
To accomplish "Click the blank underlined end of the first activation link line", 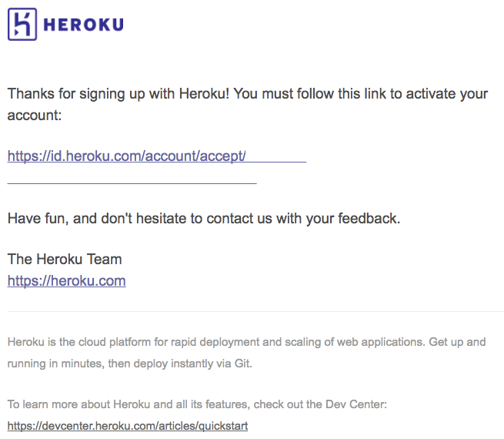I will 276,158.
